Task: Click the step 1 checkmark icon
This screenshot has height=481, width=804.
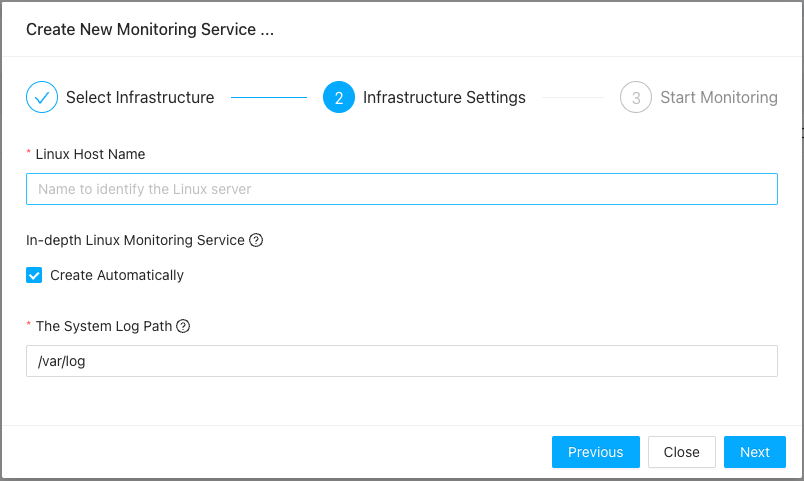Action: [42, 98]
